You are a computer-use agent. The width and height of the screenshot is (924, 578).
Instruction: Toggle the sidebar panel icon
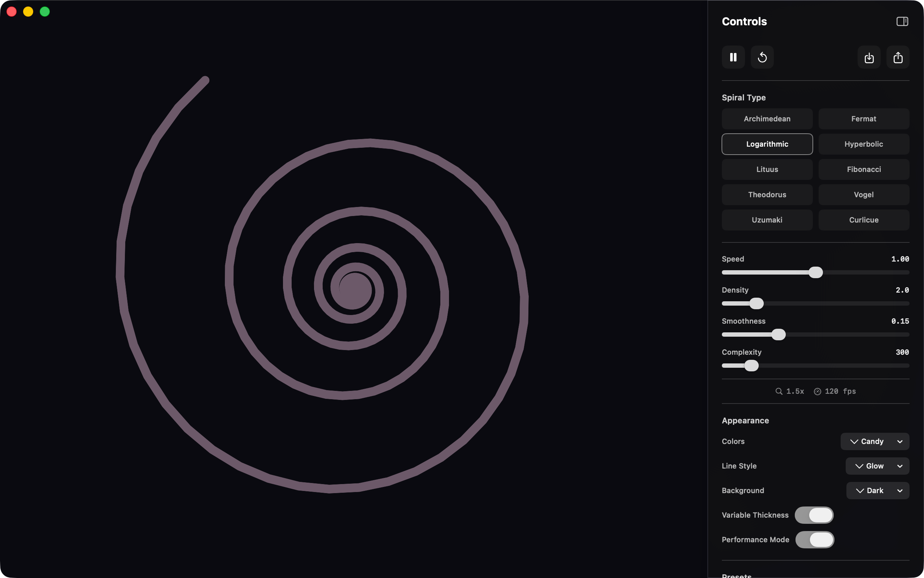coord(902,21)
